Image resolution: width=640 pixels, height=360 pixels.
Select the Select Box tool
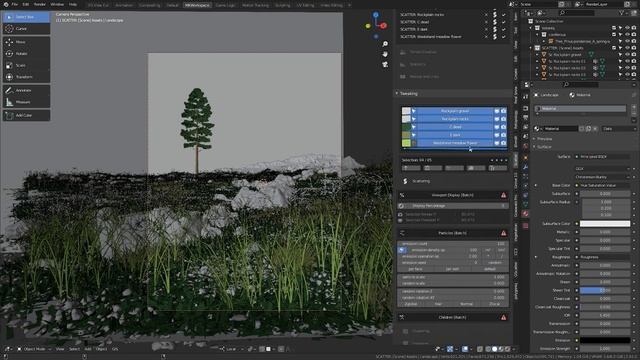pyautogui.click(x=27, y=17)
